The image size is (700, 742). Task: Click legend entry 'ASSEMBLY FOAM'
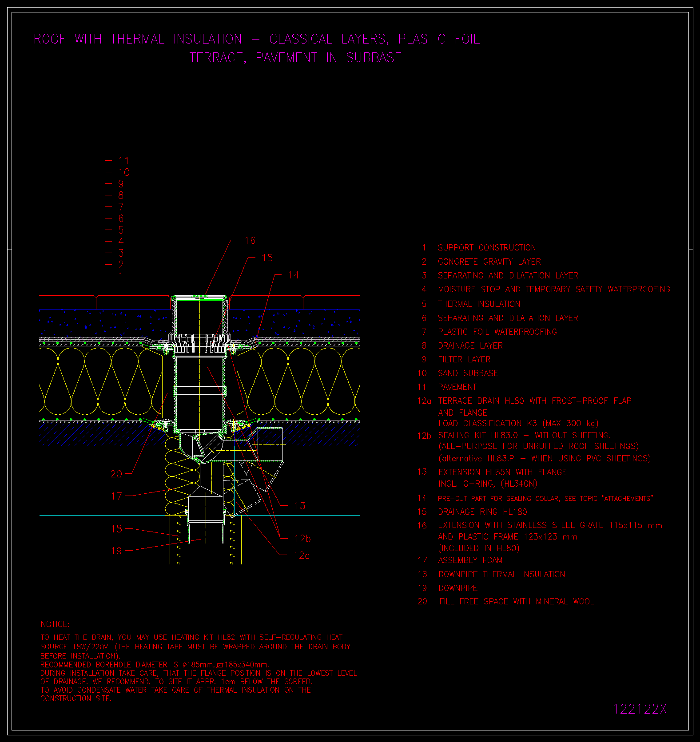pyautogui.click(x=470, y=560)
